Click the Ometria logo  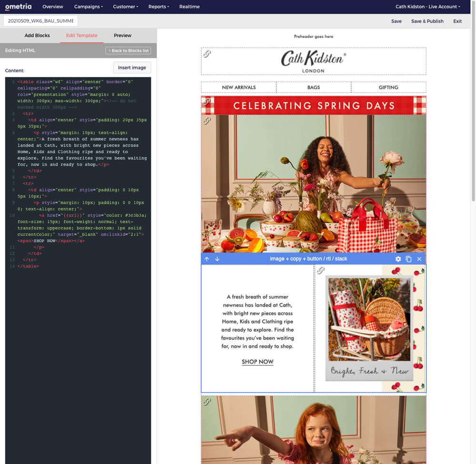point(18,6)
